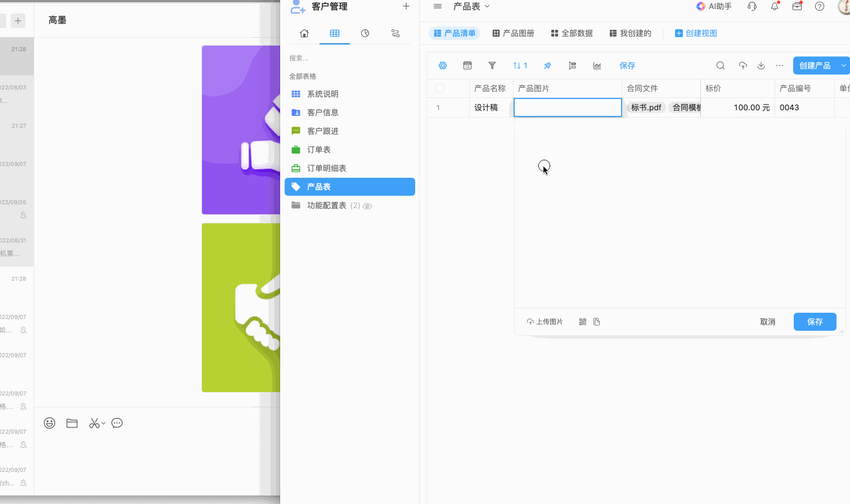Open the field configuration icon in toolbar
850x504 pixels.
[467, 66]
